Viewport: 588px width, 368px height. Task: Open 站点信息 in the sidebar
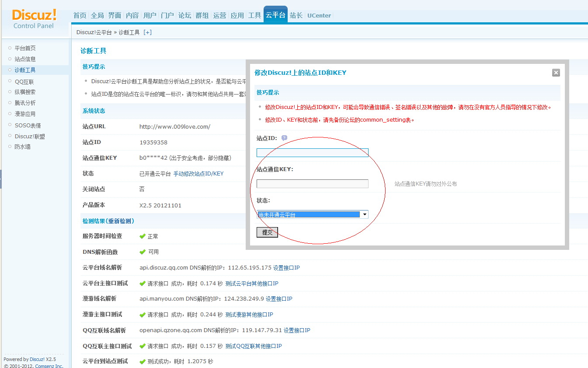(x=25, y=59)
